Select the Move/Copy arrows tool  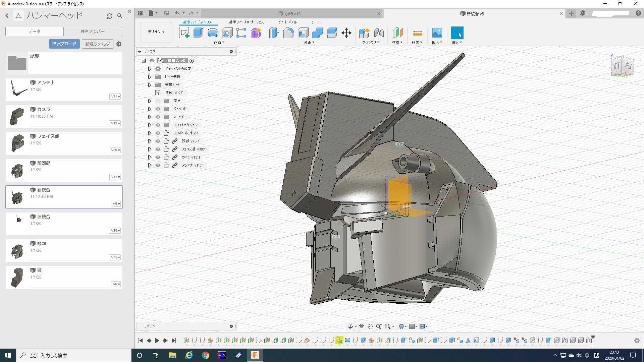point(346,33)
